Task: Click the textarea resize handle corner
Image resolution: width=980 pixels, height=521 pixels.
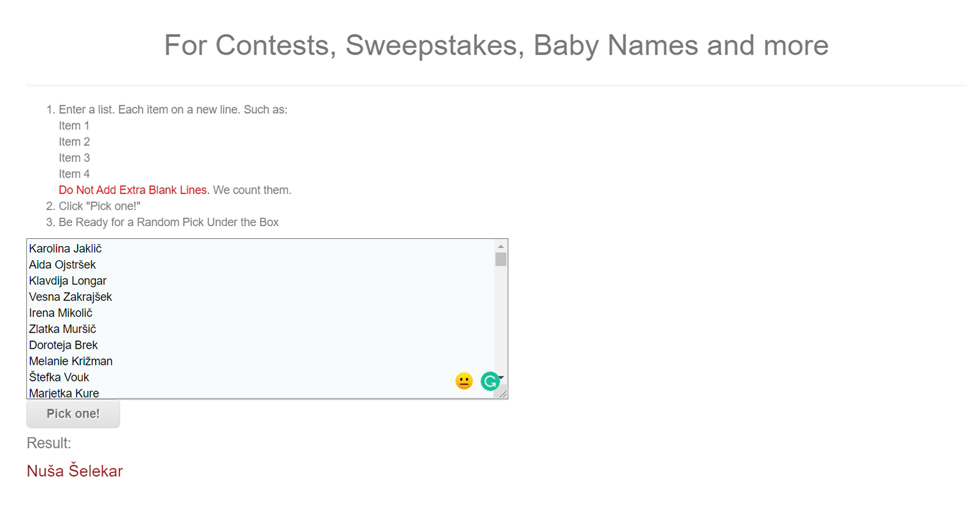Action: coord(503,394)
